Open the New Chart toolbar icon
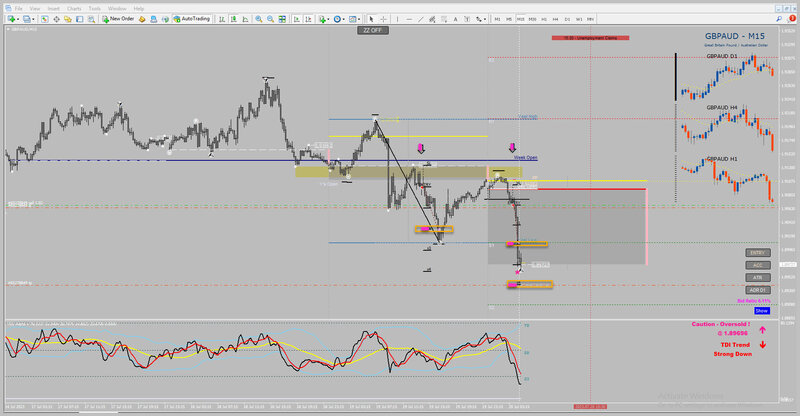Viewport: 800px width, 416px height. point(11,19)
